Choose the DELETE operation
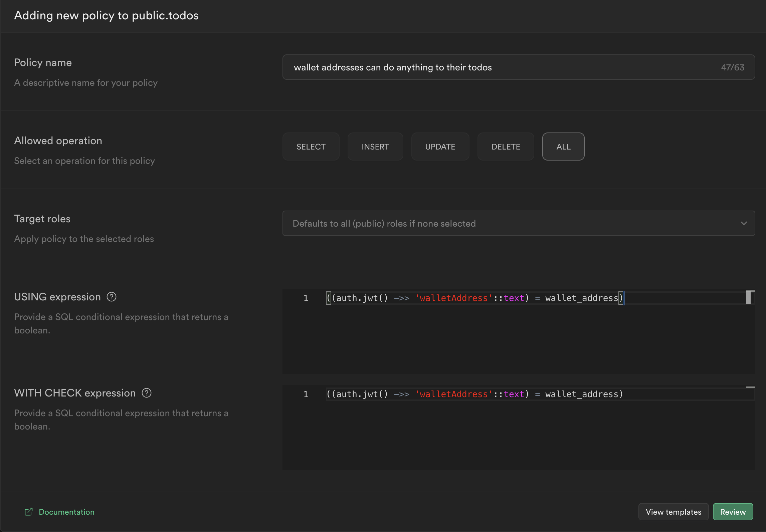766x532 pixels. click(506, 147)
